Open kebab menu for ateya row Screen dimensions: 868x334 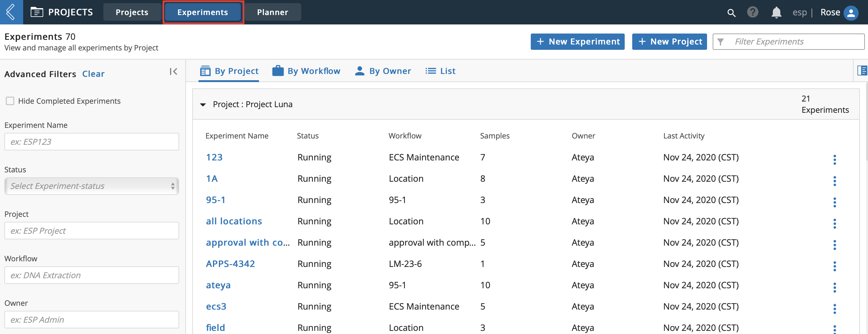click(x=834, y=288)
